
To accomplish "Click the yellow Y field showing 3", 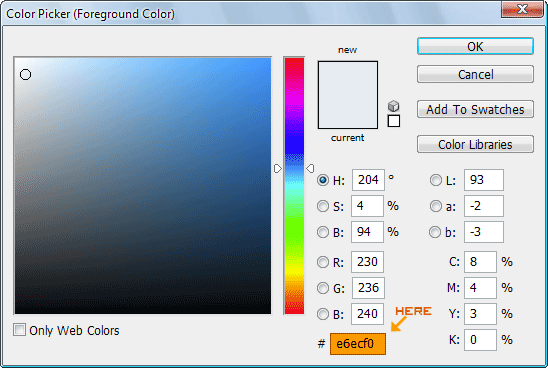I will [x=480, y=314].
